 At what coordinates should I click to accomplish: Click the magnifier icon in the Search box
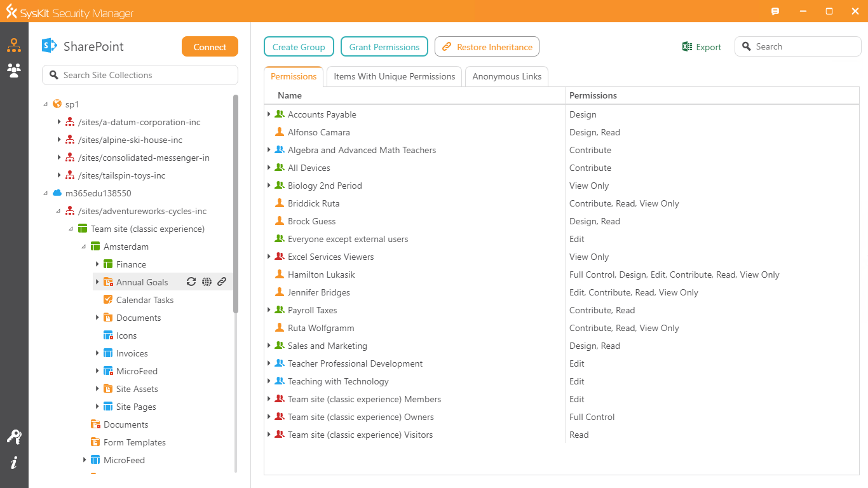(747, 46)
